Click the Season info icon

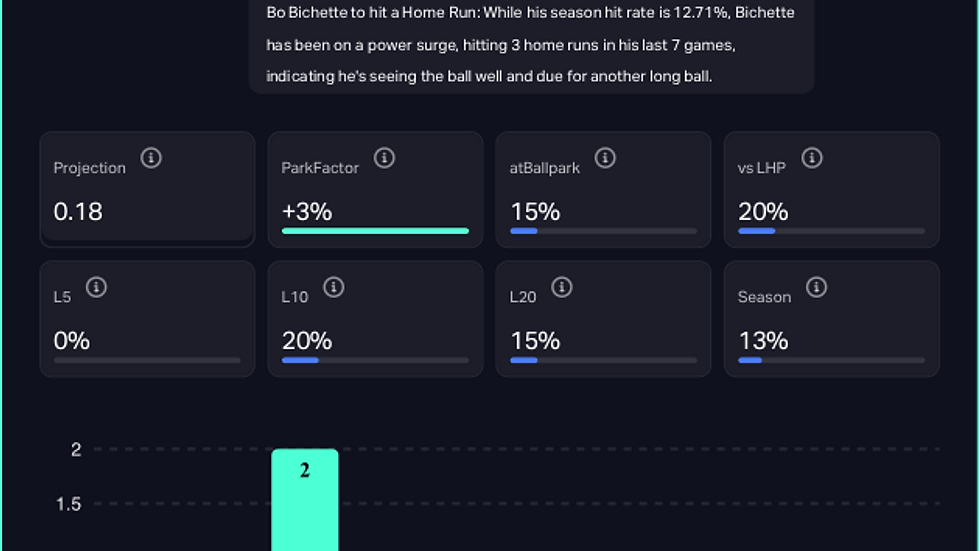[816, 287]
